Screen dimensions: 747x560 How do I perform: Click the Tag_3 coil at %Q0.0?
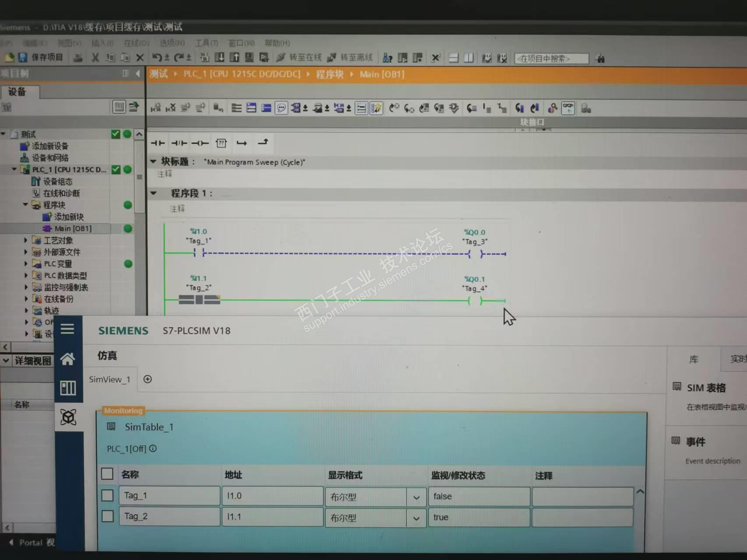(475, 254)
